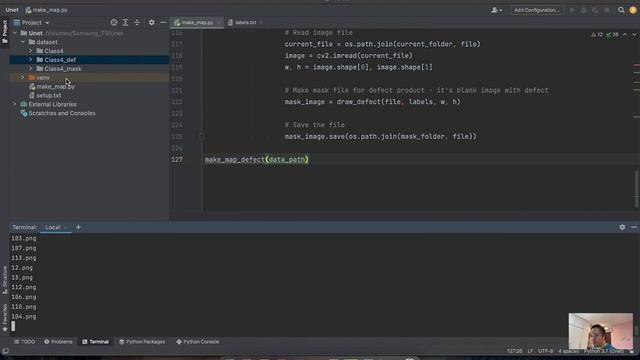Image resolution: width=640 pixels, height=360 pixels.
Task: Click the terminal input cursor line
Action: point(13,326)
